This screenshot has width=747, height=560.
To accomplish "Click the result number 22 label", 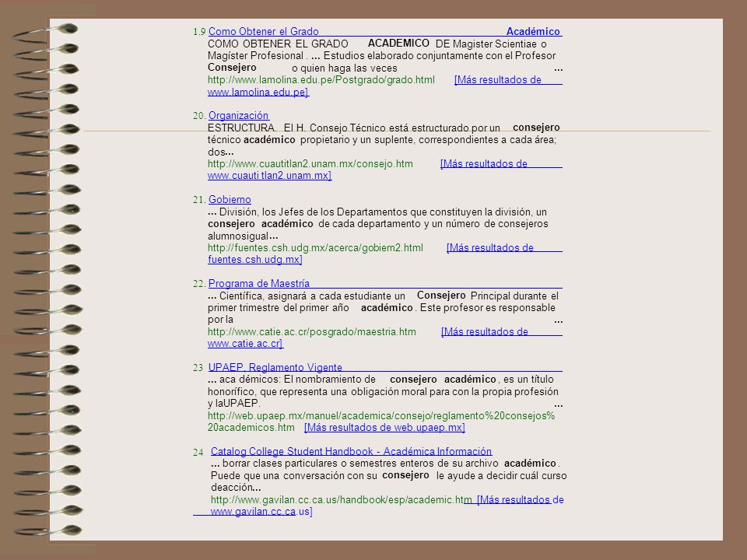I will (x=199, y=283).
